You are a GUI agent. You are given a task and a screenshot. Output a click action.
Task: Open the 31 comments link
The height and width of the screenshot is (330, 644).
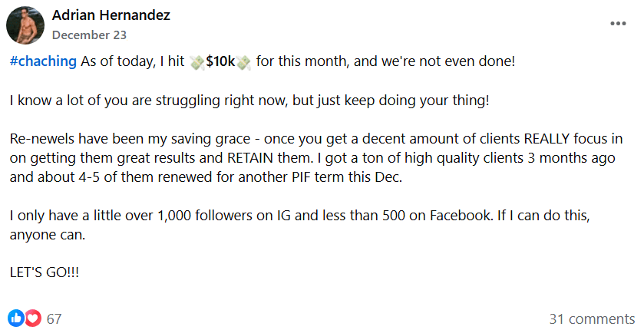click(x=592, y=318)
